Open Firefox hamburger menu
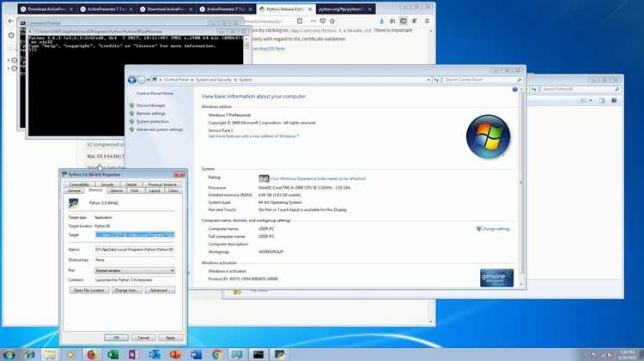 (x=427, y=21)
